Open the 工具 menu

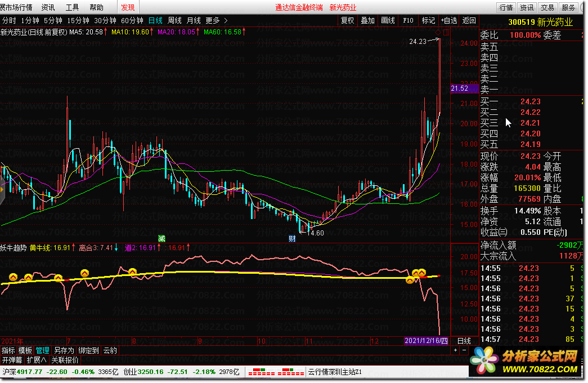pos(72,7)
